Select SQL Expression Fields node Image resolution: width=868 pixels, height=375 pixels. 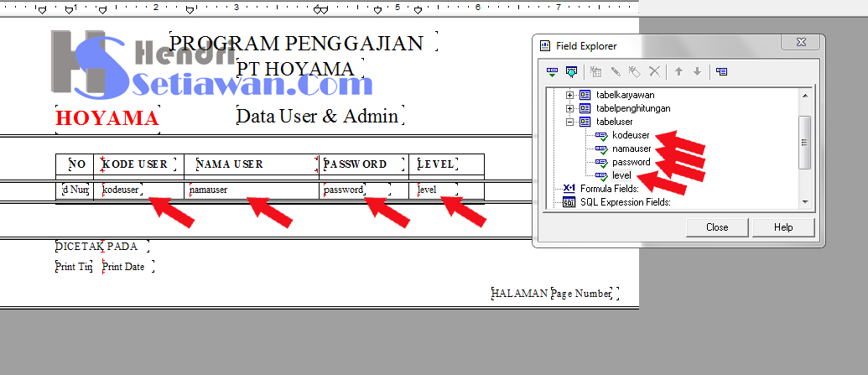[x=626, y=202]
